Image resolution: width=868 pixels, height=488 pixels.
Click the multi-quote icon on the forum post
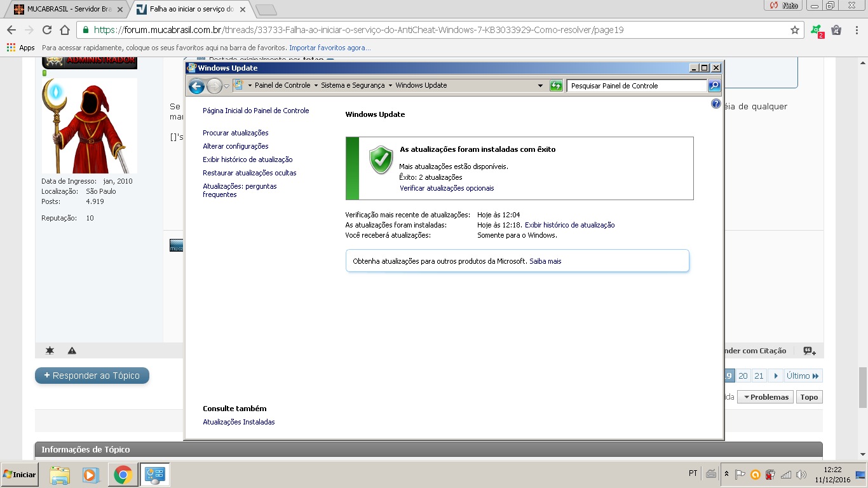pyautogui.click(x=809, y=351)
